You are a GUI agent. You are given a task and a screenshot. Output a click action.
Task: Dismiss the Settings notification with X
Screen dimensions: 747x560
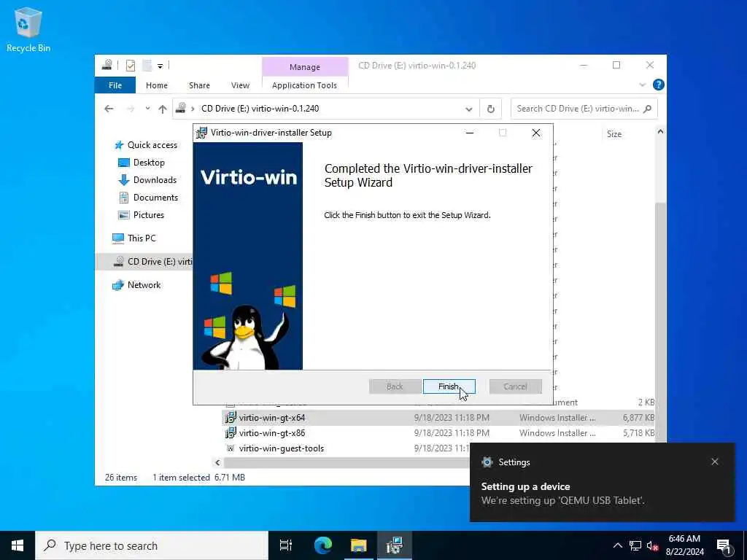point(715,462)
